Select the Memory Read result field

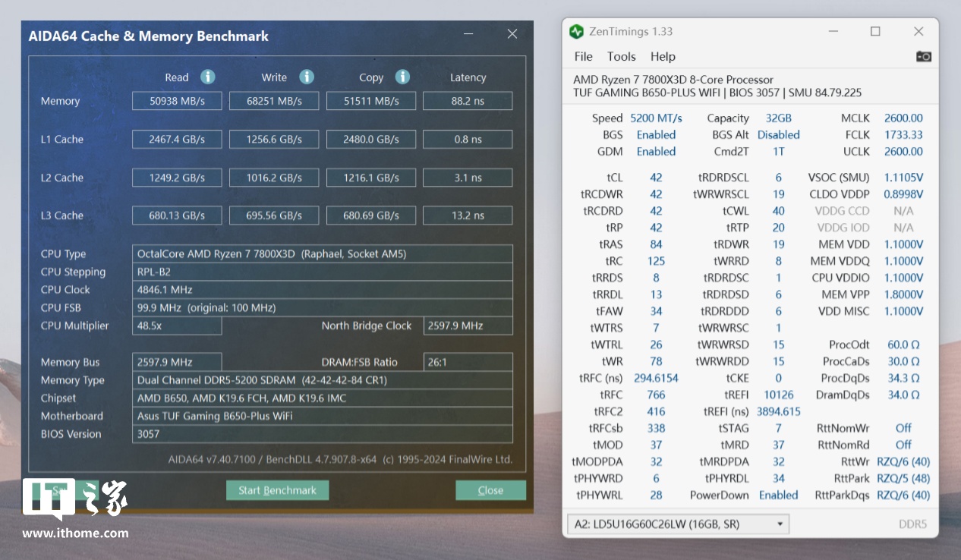[177, 101]
